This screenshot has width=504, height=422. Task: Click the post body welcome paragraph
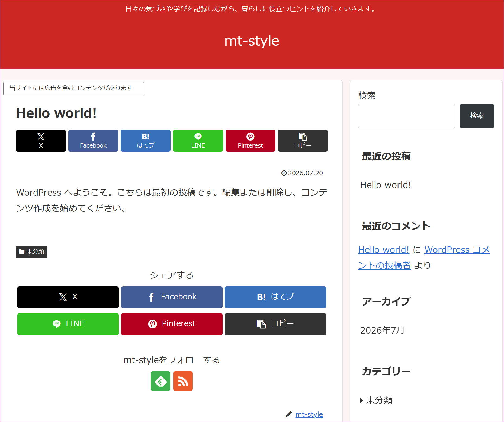coord(172,200)
